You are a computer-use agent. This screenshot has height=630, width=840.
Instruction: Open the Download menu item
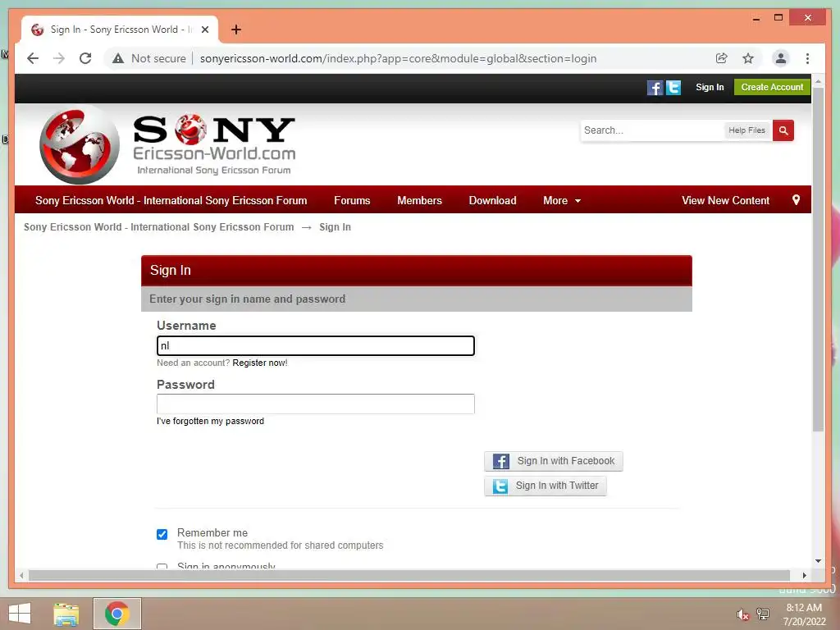tap(492, 200)
